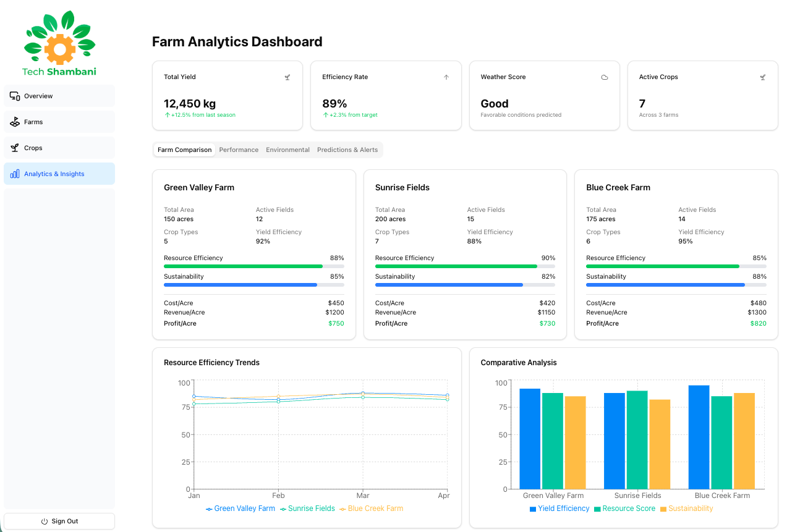The height and width of the screenshot is (532, 787).
Task: Click the Sustainability progress bar on Green Valley Farm
Action: point(253,285)
